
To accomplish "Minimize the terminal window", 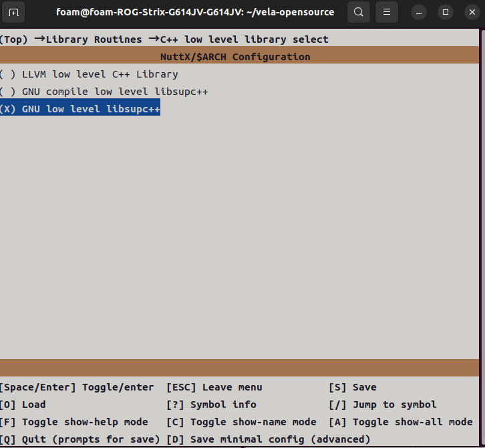I will pyautogui.click(x=418, y=13).
